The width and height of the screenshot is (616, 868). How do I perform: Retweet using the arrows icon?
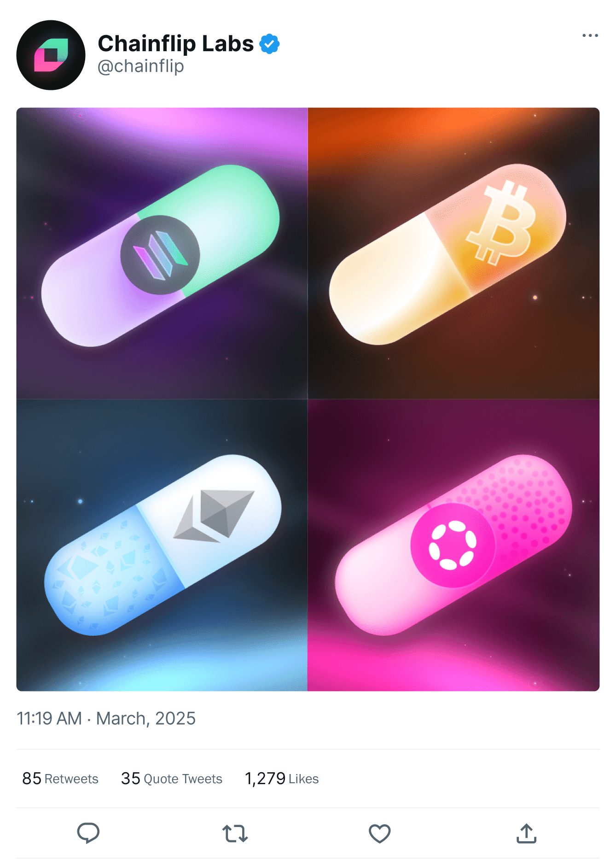coord(235,833)
